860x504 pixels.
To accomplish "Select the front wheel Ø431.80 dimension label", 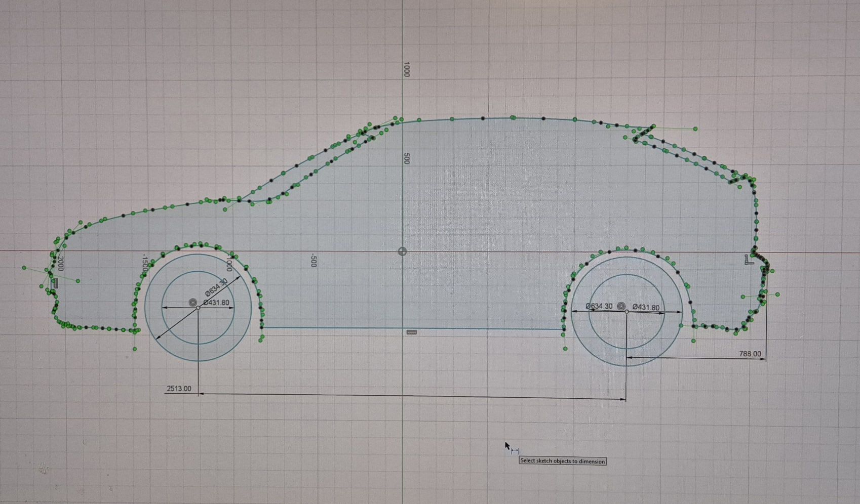I will click(x=216, y=303).
